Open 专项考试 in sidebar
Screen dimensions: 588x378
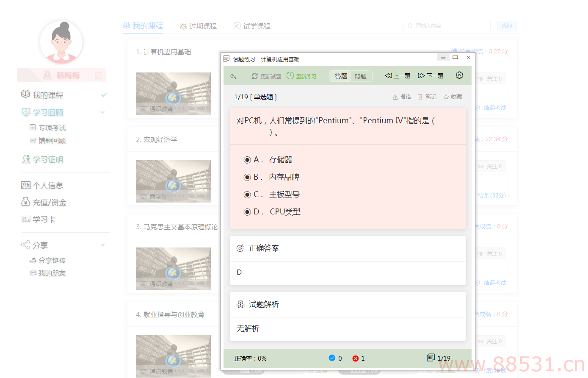click(x=48, y=128)
